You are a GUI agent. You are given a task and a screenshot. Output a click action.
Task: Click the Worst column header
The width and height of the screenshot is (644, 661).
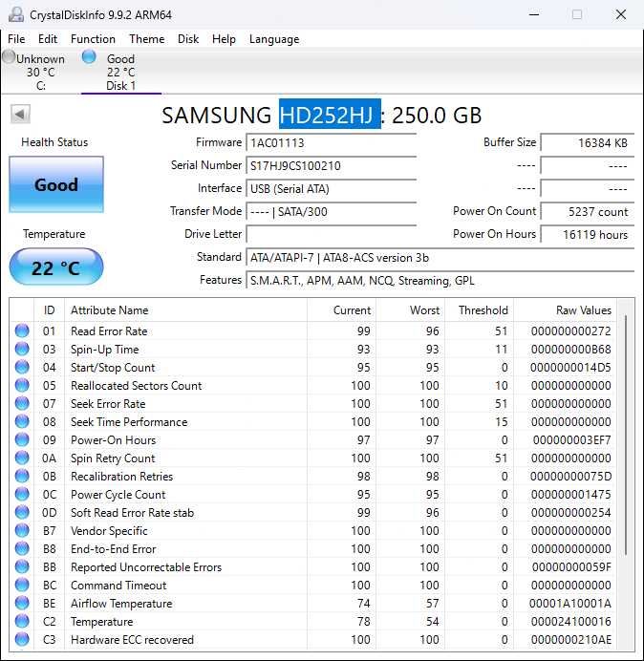pos(410,310)
